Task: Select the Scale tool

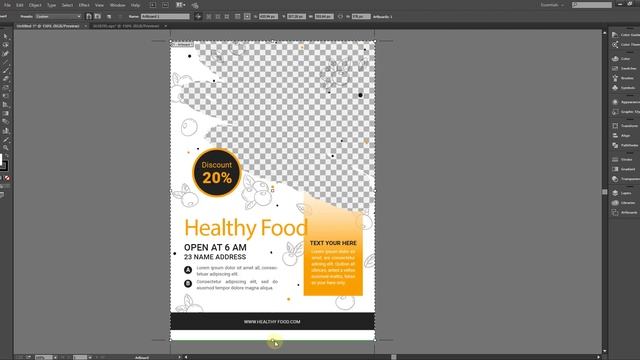Action: (6, 88)
